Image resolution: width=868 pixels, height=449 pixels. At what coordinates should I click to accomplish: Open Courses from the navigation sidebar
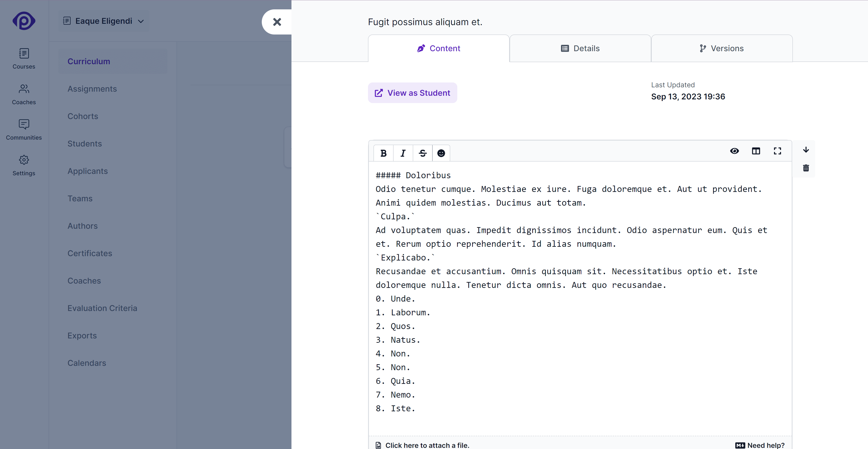click(x=24, y=58)
